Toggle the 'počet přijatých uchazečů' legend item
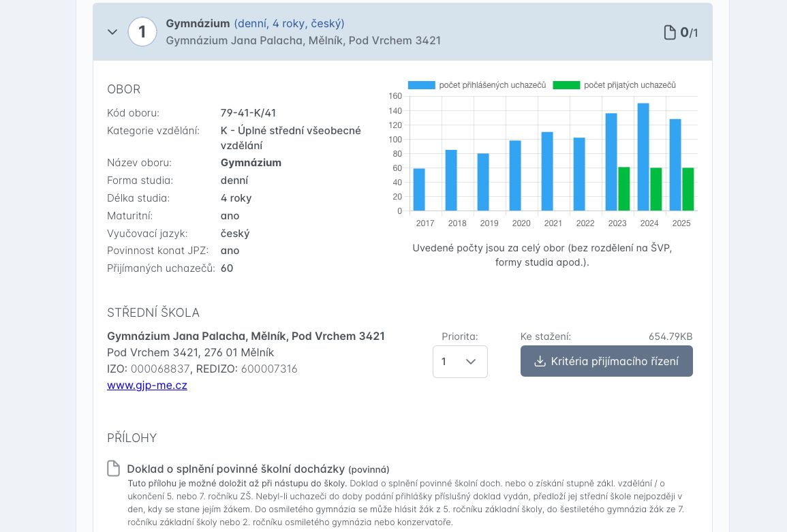The image size is (787, 532). click(x=615, y=85)
